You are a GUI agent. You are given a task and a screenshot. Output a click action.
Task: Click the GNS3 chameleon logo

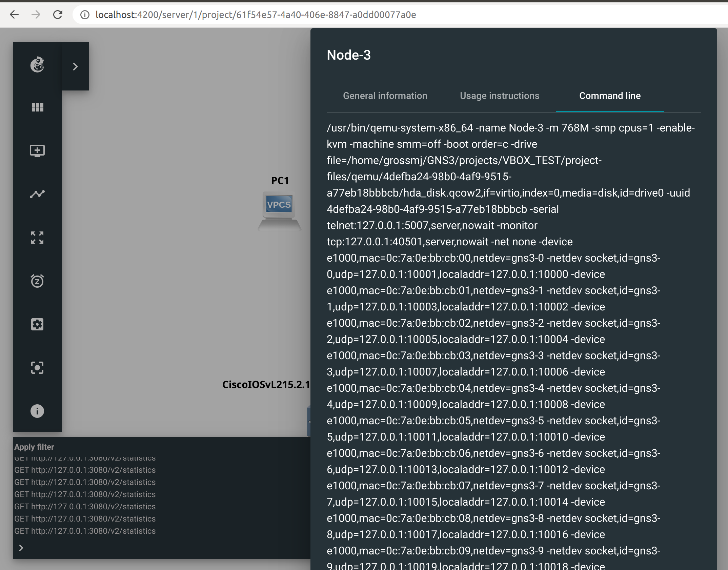point(37,65)
